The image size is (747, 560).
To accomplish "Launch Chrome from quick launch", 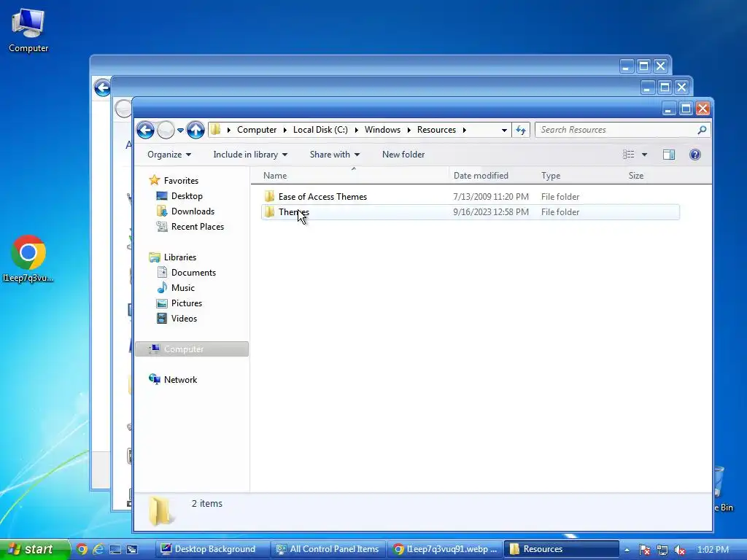I will [82, 549].
